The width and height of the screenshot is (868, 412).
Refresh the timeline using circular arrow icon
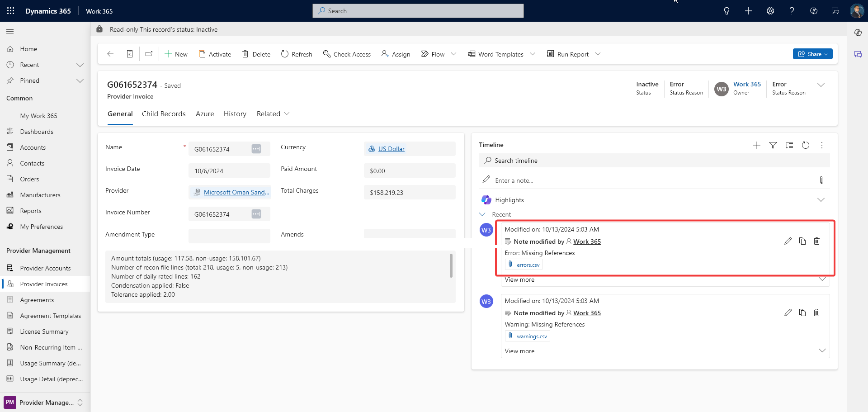point(806,145)
